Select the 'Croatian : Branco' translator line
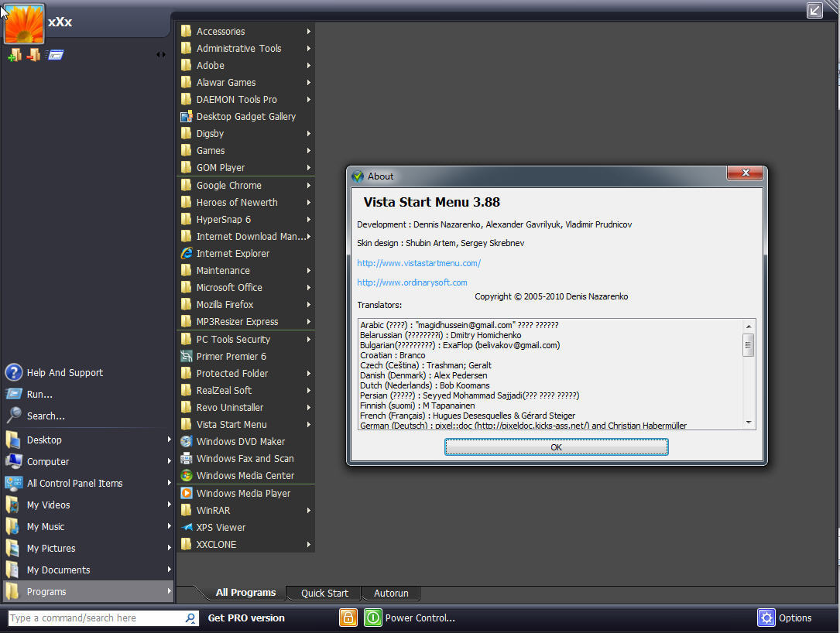This screenshot has width=840, height=633. (x=393, y=355)
